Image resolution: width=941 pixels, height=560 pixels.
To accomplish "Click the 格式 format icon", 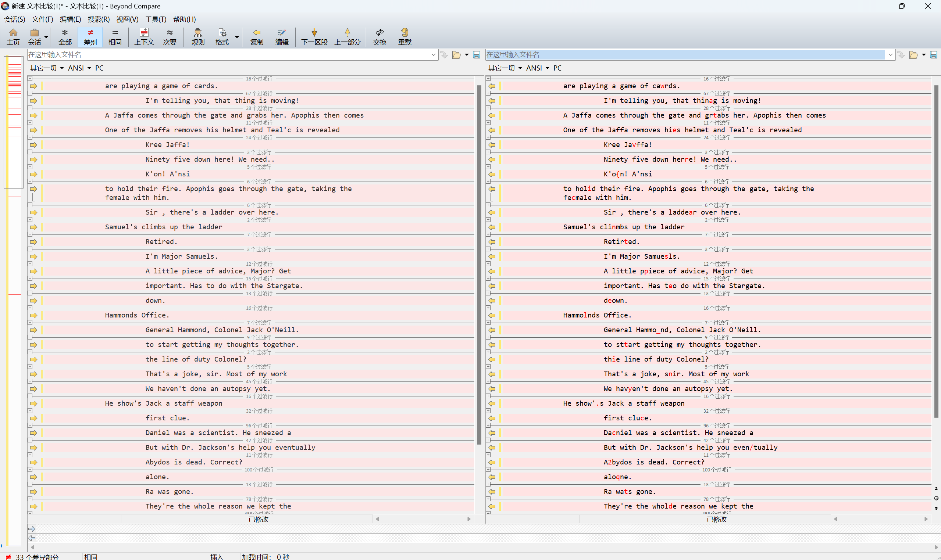I will 222,37.
